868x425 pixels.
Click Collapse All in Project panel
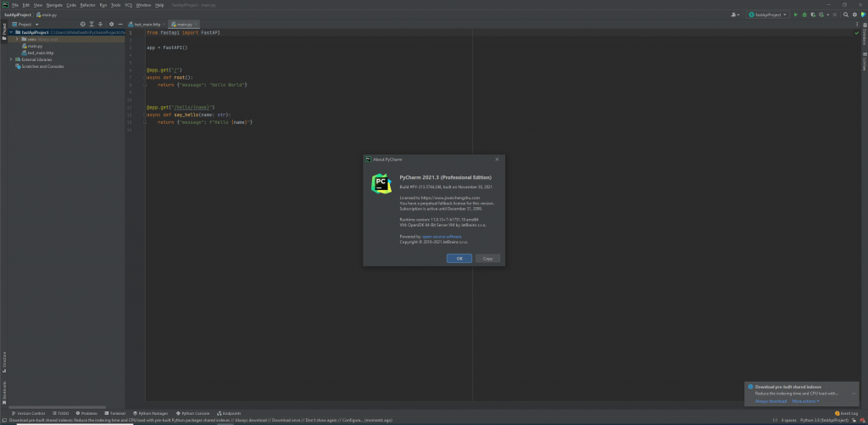pyautogui.click(x=100, y=25)
